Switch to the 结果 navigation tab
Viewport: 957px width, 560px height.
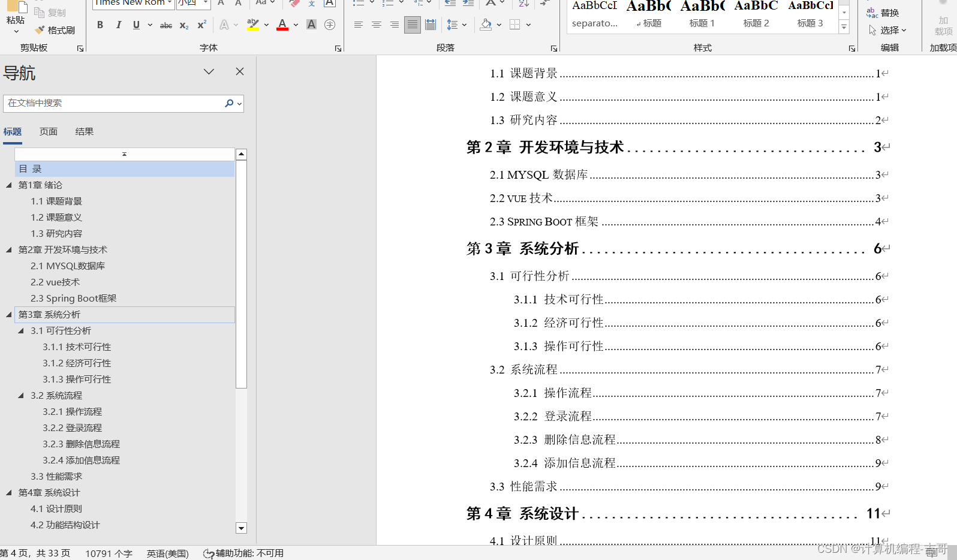pyautogui.click(x=85, y=132)
